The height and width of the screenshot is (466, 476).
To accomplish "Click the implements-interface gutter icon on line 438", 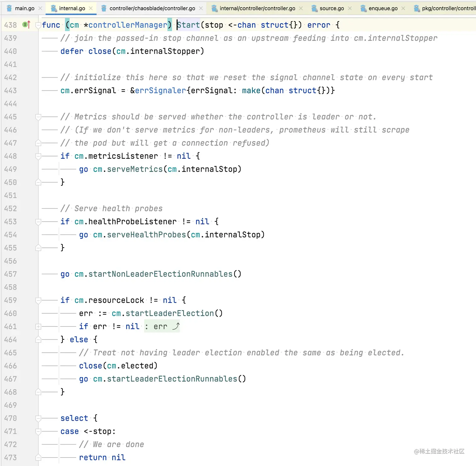I will pyautogui.click(x=26, y=25).
